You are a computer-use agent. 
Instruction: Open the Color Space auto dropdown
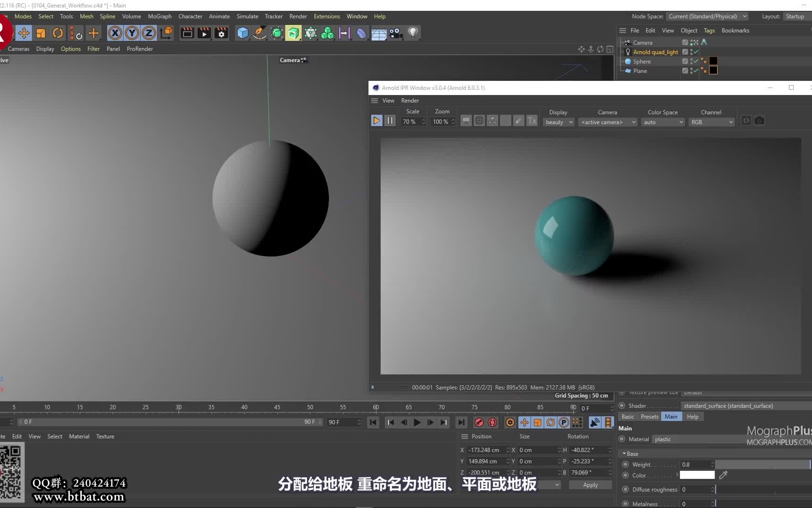pos(663,122)
